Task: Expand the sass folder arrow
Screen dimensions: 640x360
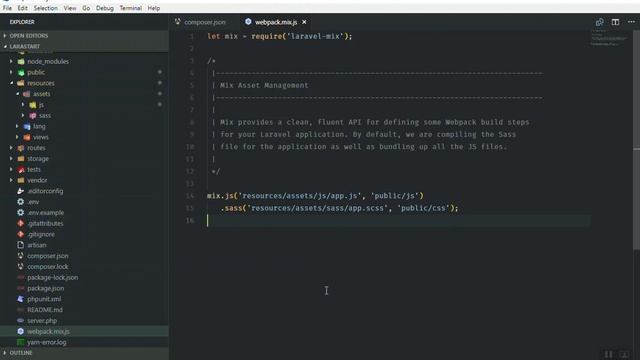Action: [x=23, y=116]
